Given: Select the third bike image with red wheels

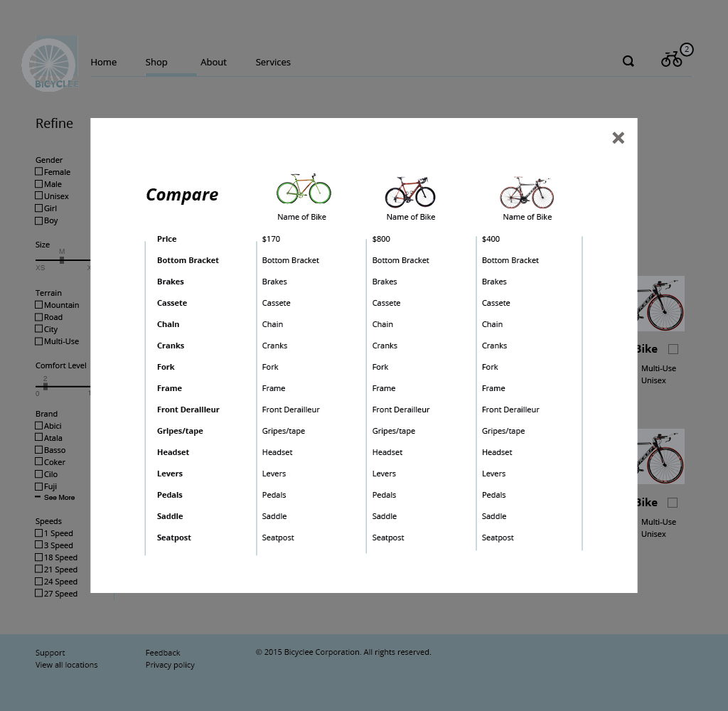Looking at the screenshot, I should tap(527, 192).
